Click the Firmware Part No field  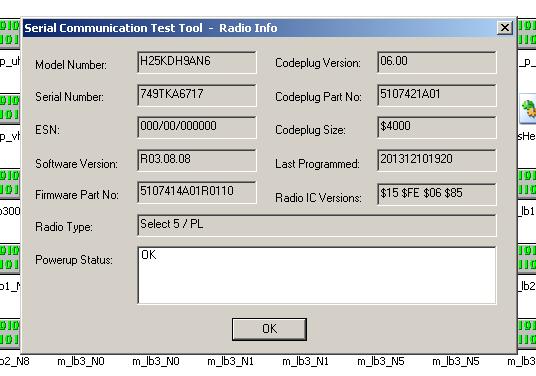coord(197,192)
